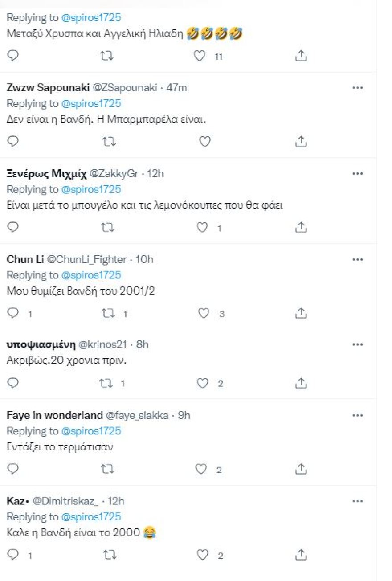The height and width of the screenshot is (581, 392).
Task: Reply to Faye in wonderland's tweet
Action: click(x=13, y=469)
